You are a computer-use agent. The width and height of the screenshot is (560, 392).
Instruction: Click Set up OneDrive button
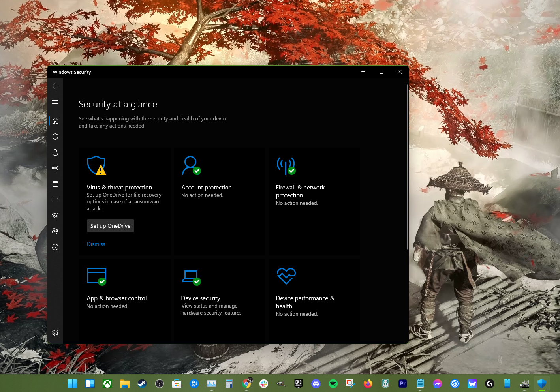111,226
